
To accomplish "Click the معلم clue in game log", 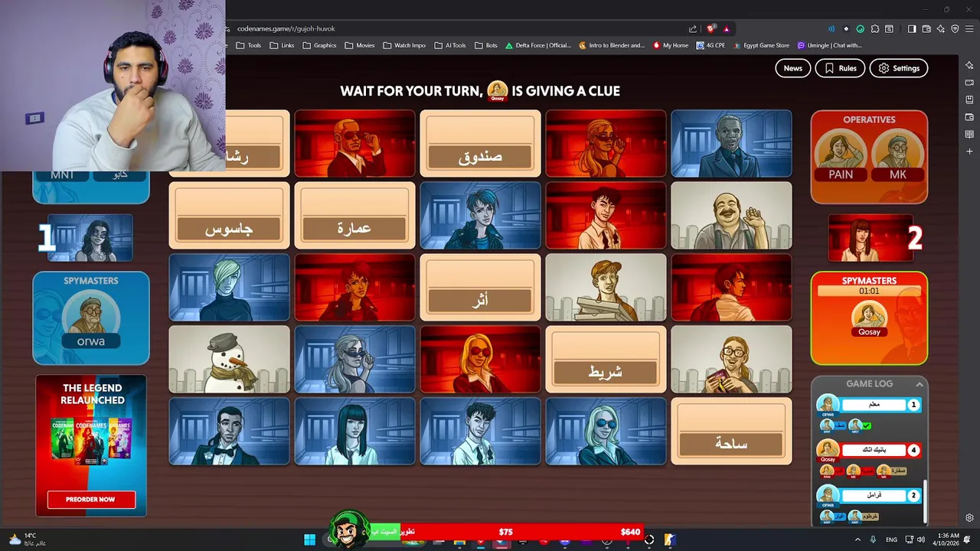I will pyautogui.click(x=874, y=405).
